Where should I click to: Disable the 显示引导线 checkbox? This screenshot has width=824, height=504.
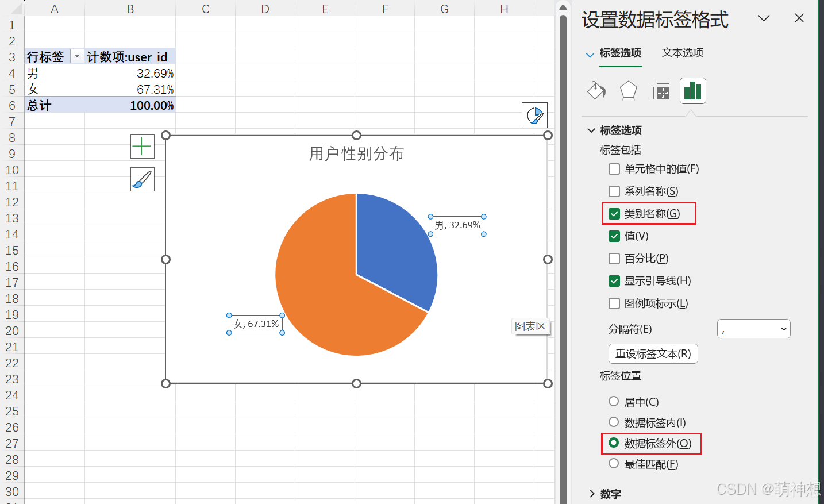614,281
